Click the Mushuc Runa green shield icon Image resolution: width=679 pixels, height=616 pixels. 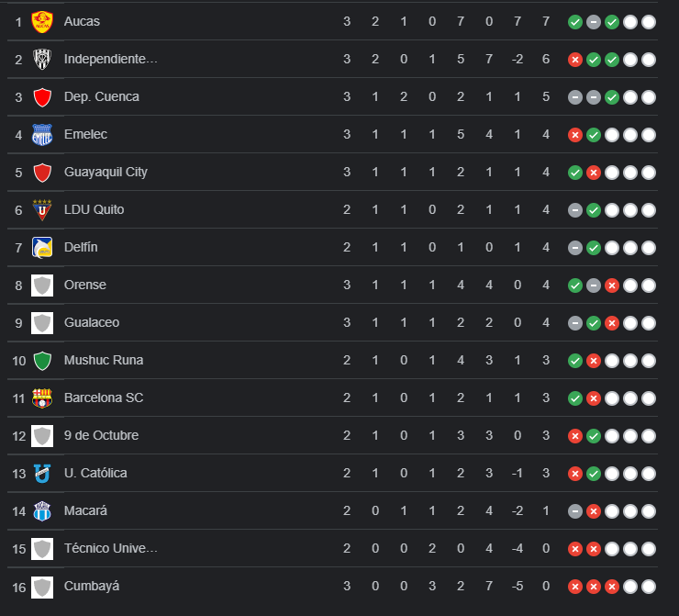point(41,361)
